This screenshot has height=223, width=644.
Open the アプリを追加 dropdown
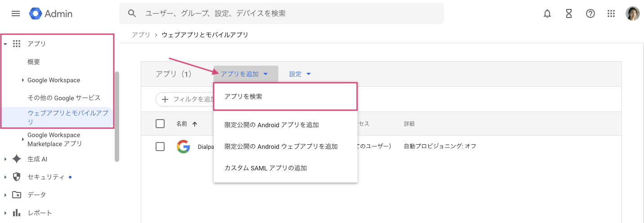tap(245, 74)
